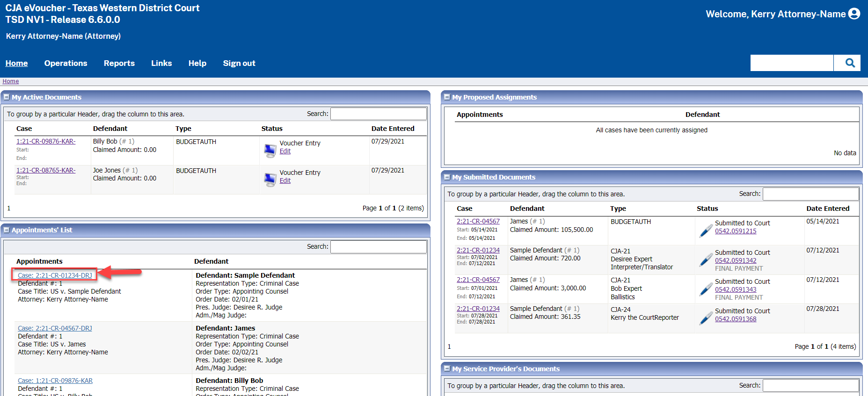This screenshot has height=396, width=868.
Task: Click the user profile icon beside Welcome
Action: 854,14
